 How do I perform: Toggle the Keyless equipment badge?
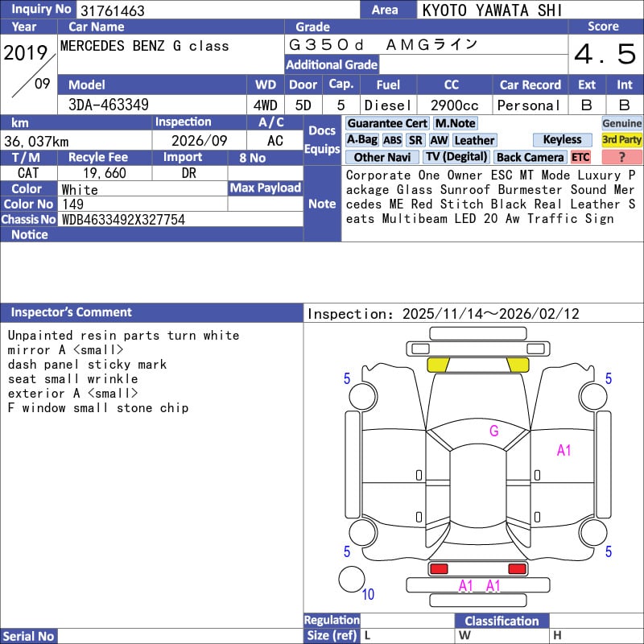pos(562,140)
